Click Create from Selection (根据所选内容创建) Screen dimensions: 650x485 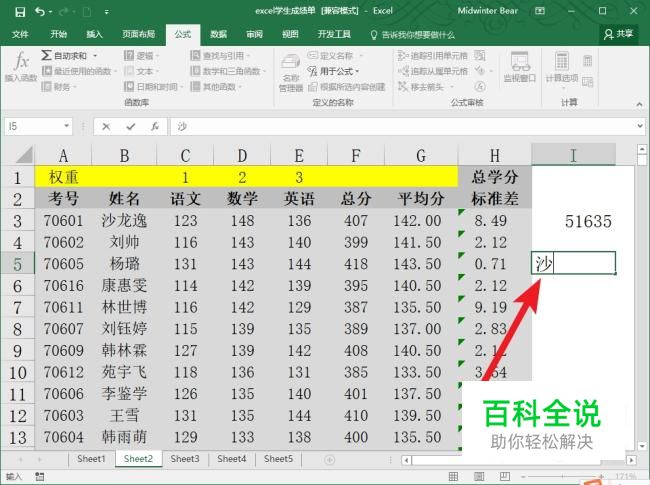(347, 87)
